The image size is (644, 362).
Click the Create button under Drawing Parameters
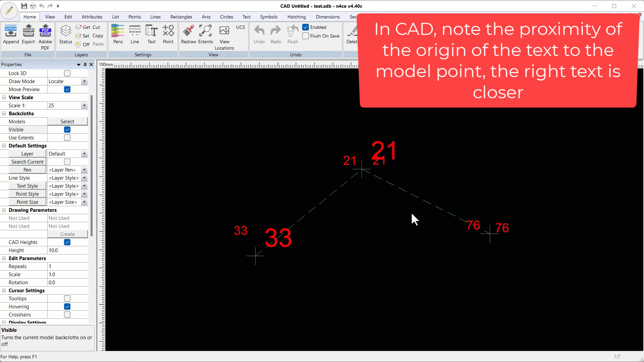[67, 234]
